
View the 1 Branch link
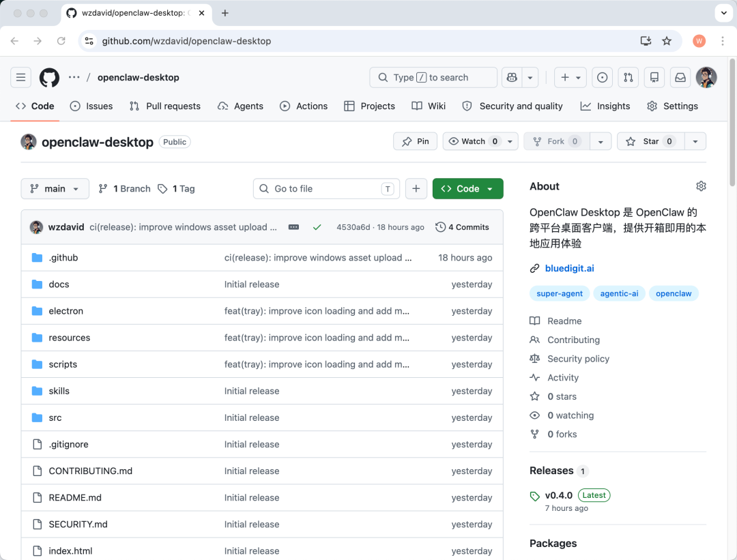[x=125, y=189]
